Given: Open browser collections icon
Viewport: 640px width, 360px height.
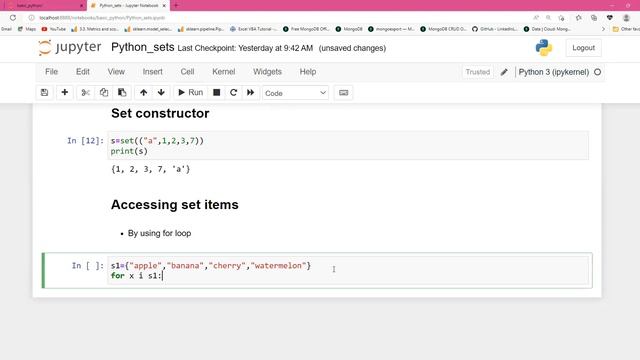Looking at the screenshot, I should pos(594,18).
